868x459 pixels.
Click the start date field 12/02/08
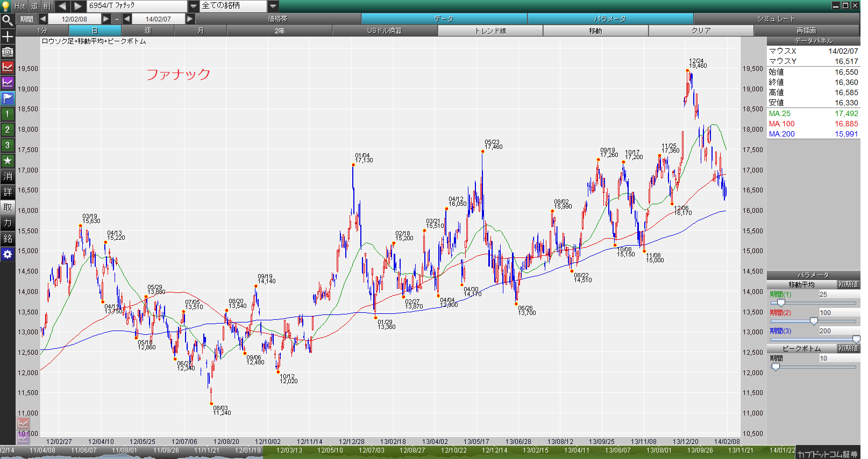click(x=74, y=19)
